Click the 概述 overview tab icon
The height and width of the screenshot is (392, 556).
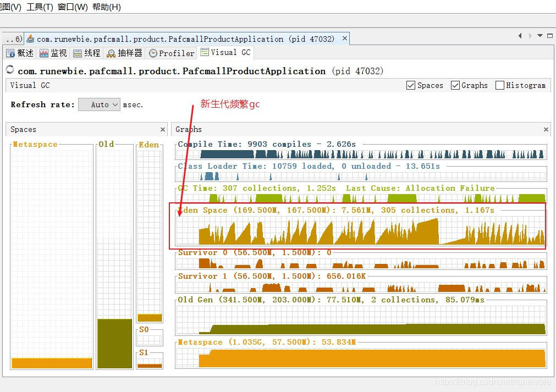click(10, 53)
